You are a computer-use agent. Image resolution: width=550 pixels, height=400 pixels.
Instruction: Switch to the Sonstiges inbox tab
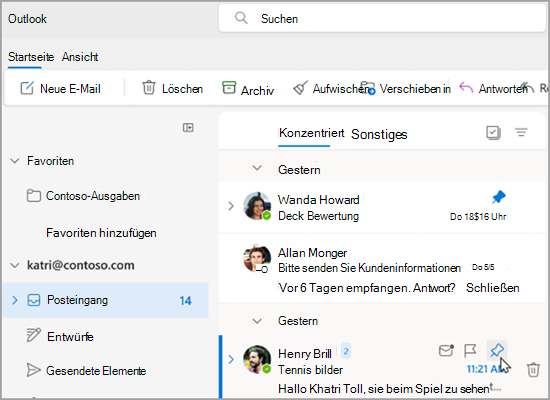click(379, 134)
